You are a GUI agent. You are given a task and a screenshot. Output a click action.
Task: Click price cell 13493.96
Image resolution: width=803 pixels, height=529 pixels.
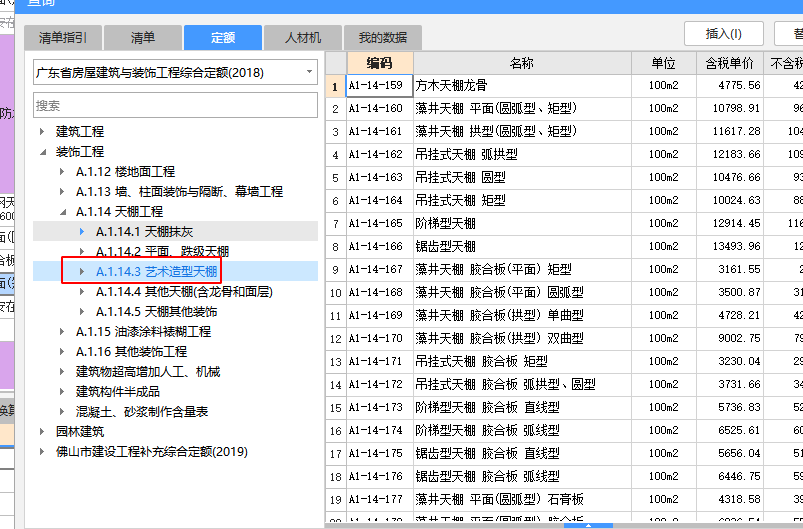pos(729,247)
